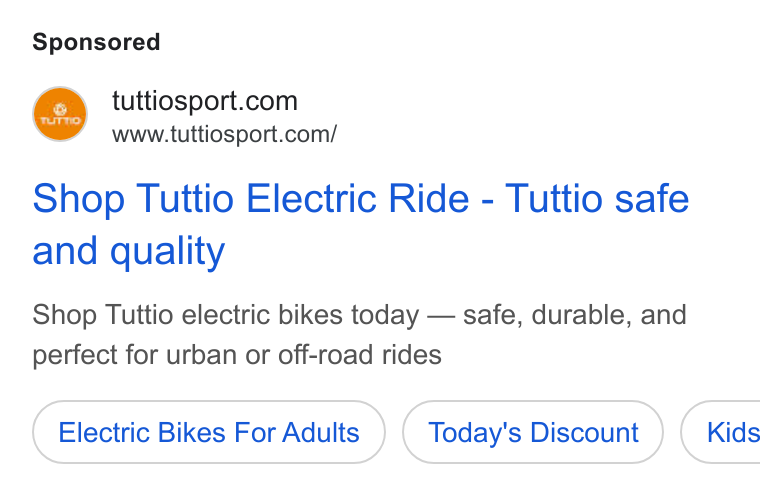Click the www.tuttiosport.com/ display URL
Screen dimensions: 760x496
224,134
